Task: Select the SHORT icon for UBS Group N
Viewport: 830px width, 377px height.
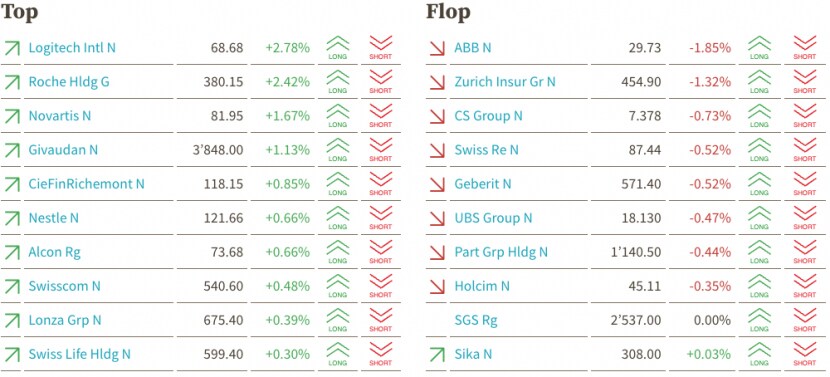Action: (805, 218)
